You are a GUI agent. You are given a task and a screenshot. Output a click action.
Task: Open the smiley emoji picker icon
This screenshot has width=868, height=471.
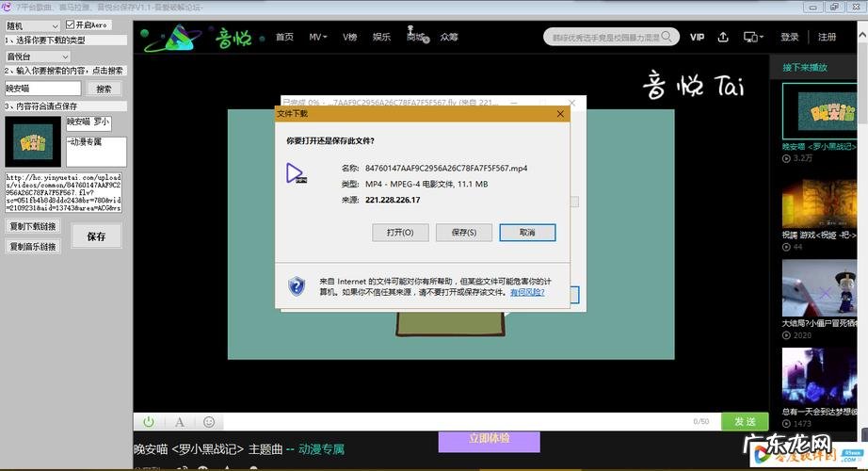(209, 422)
